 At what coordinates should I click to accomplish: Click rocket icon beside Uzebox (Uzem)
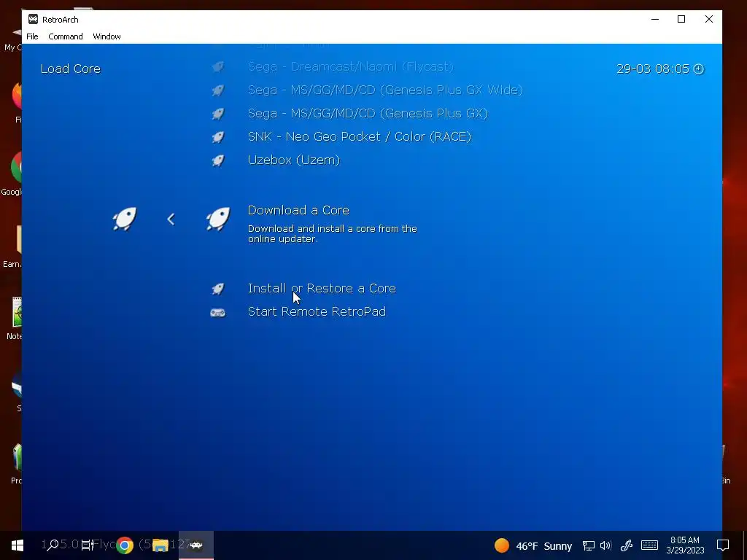click(218, 160)
